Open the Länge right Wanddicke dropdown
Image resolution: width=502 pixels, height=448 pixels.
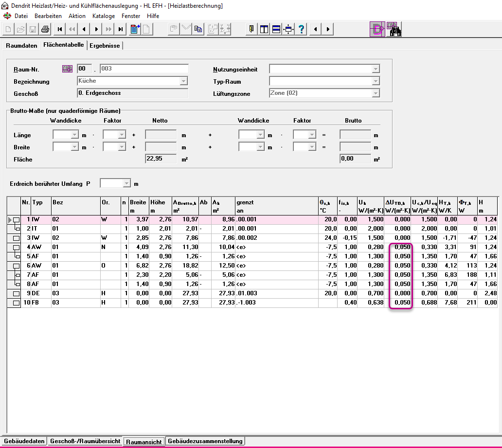click(260, 135)
